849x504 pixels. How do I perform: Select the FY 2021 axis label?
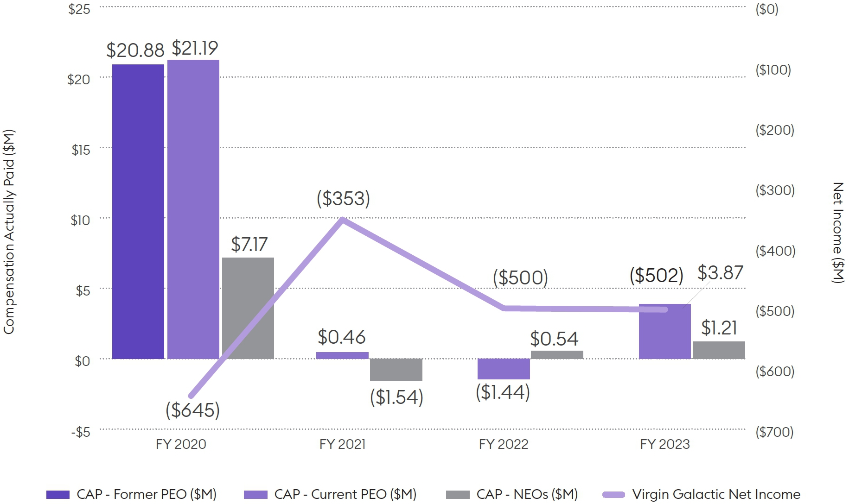342,444
